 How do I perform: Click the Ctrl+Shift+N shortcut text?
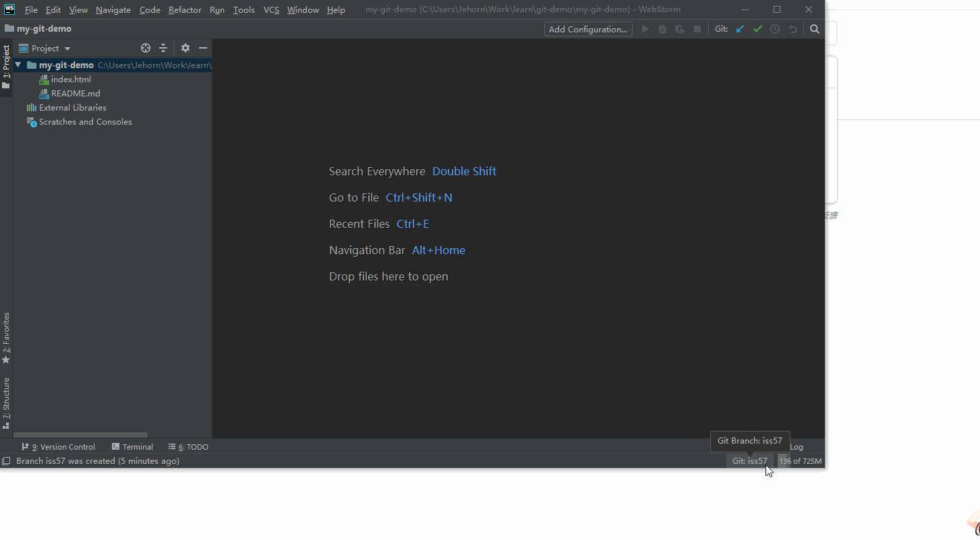click(x=419, y=198)
